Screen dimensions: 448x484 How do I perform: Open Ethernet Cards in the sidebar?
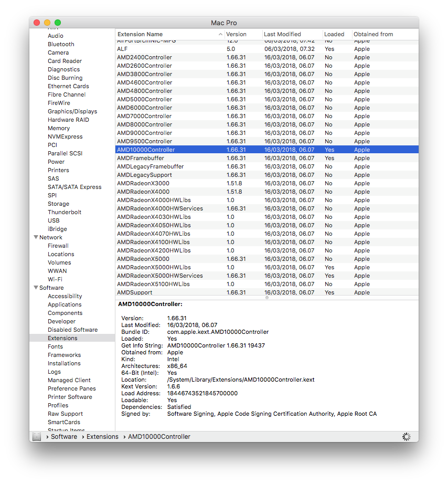pyautogui.click(x=68, y=86)
